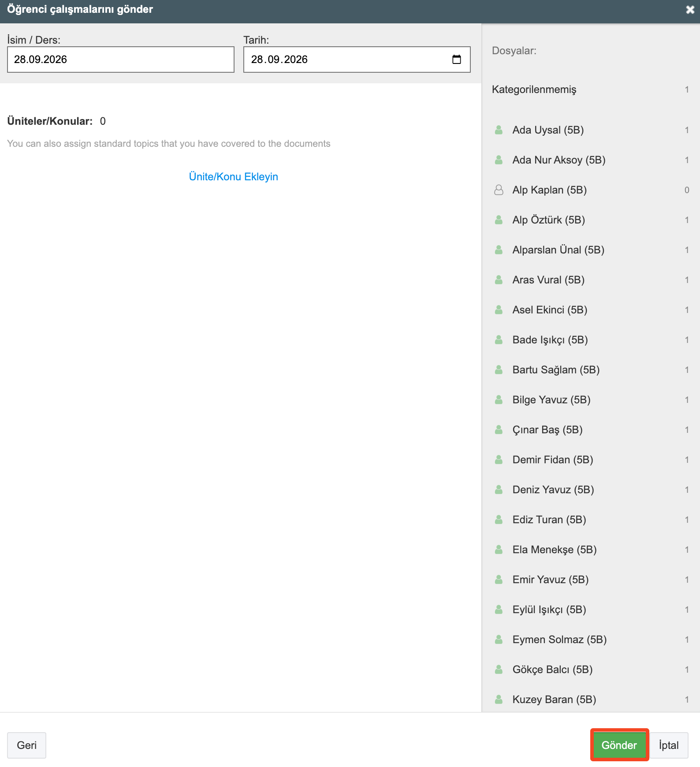Click the name Ada Uysal (5B)
The image size is (700, 767).
click(548, 130)
